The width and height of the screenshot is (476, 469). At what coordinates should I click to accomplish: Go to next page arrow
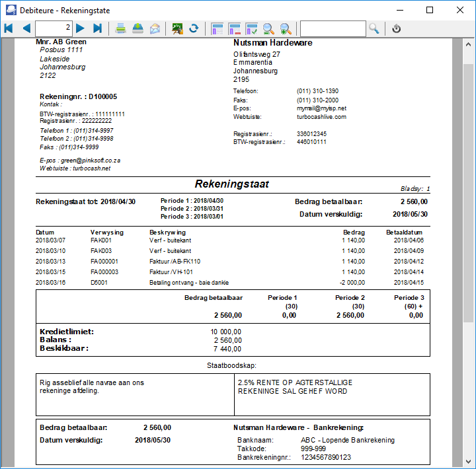tap(80, 28)
